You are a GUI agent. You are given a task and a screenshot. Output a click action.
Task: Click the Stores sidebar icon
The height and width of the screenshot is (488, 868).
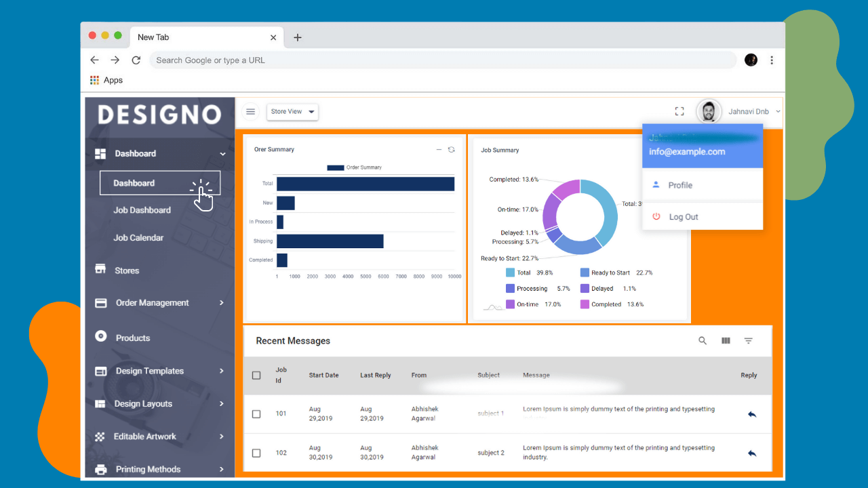[x=100, y=270]
